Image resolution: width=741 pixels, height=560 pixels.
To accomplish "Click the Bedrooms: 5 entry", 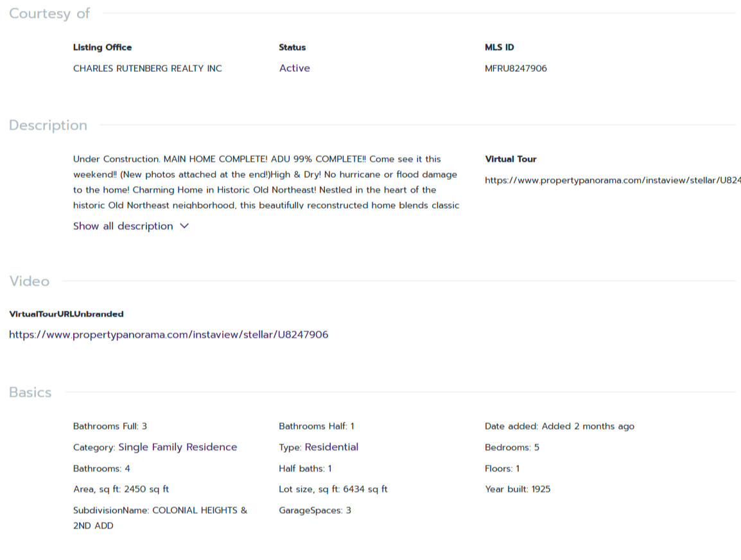I will 512,448.
